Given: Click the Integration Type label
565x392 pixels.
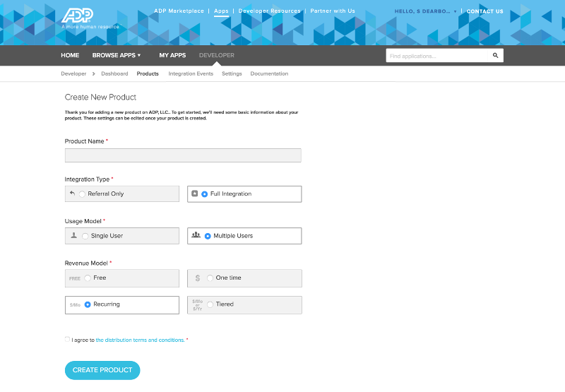Looking at the screenshot, I should (x=87, y=179).
